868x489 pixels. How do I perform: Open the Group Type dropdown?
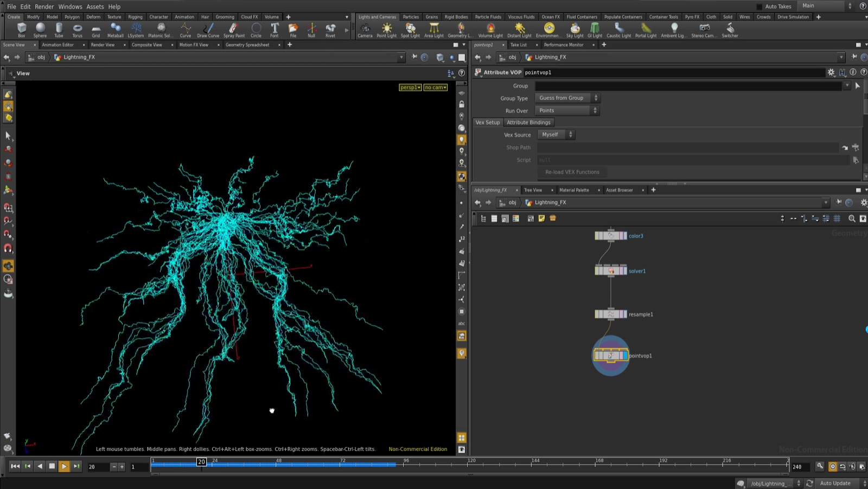(x=567, y=98)
